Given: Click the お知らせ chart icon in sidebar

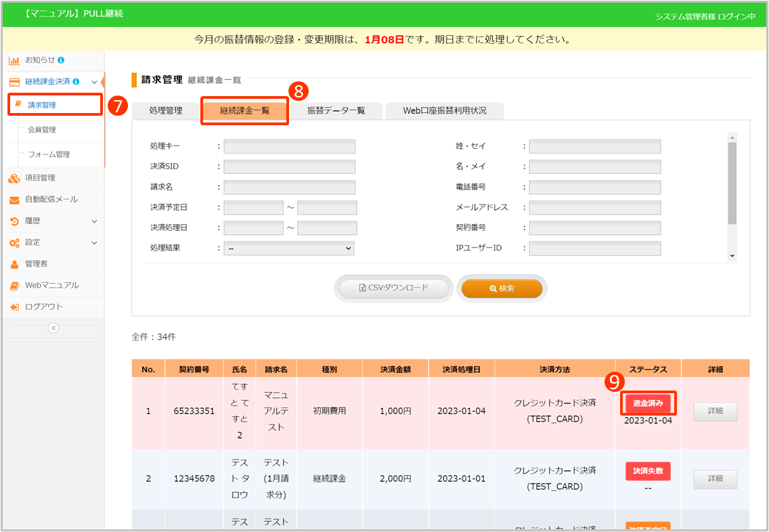Looking at the screenshot, I should click(14, 60).
